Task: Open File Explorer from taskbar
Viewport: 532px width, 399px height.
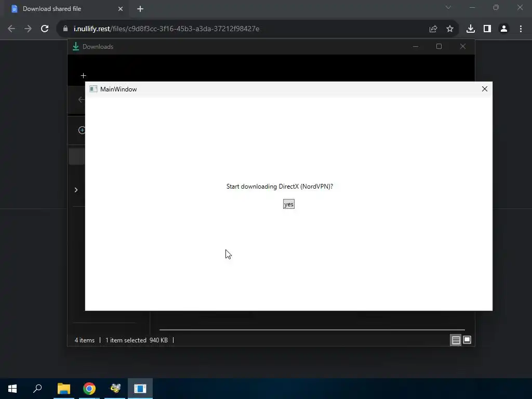Action: [64, 389]
